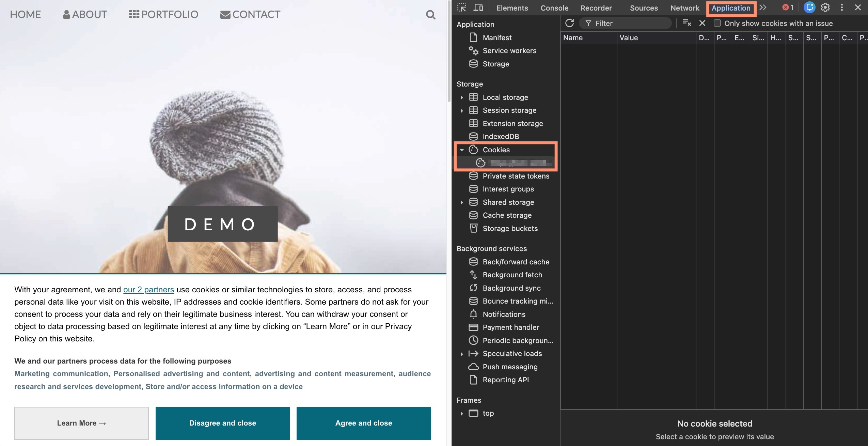Switch to the Network tab
The width and height of the screenshot is (868, 446).
click(x=684, y=8)
